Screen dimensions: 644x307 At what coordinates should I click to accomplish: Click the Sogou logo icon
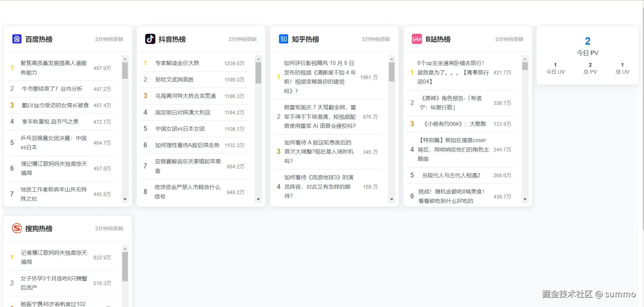[x=17, y=228]
